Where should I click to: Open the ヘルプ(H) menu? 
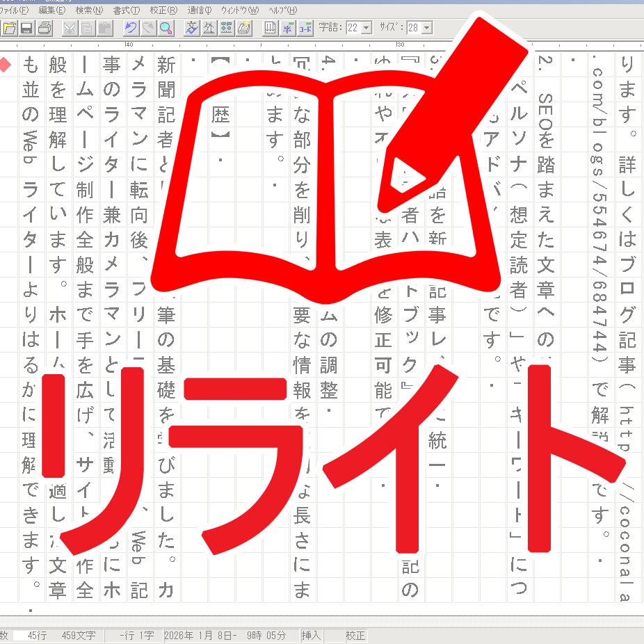click(282, 10)
